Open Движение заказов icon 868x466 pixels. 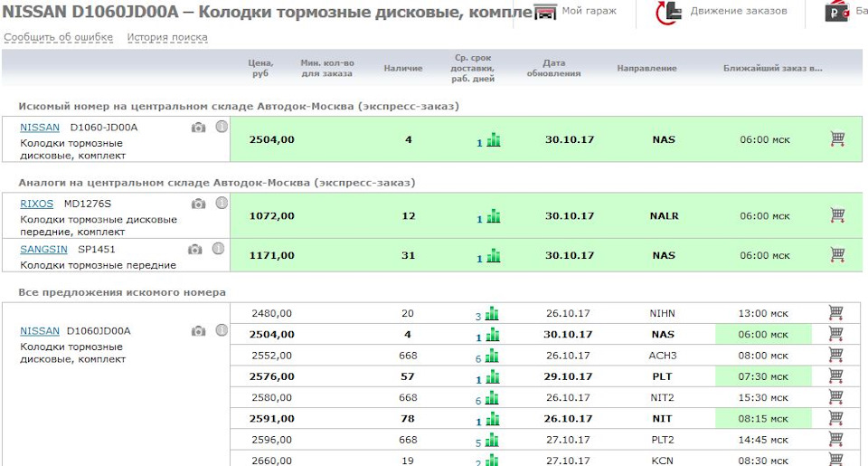(669, 12)
